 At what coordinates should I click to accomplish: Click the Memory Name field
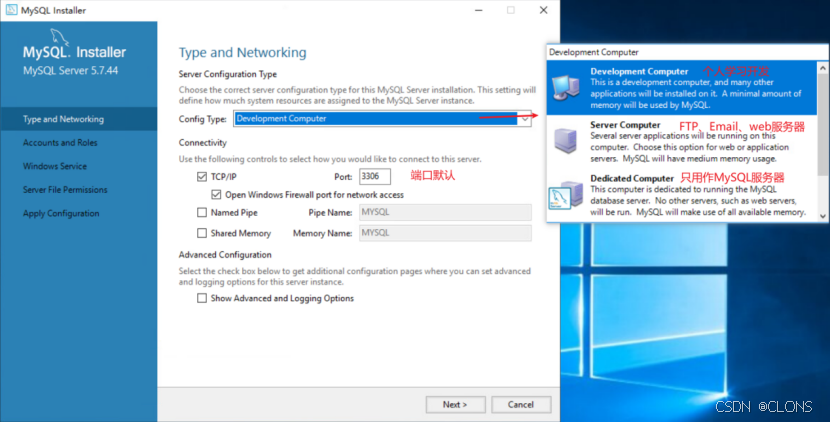(x=445, y=233)
